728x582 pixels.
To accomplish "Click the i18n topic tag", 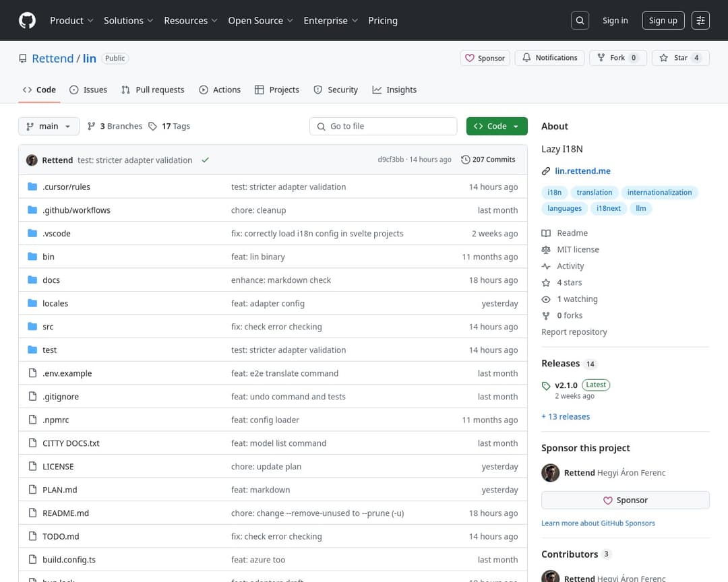I will (554, 193).
